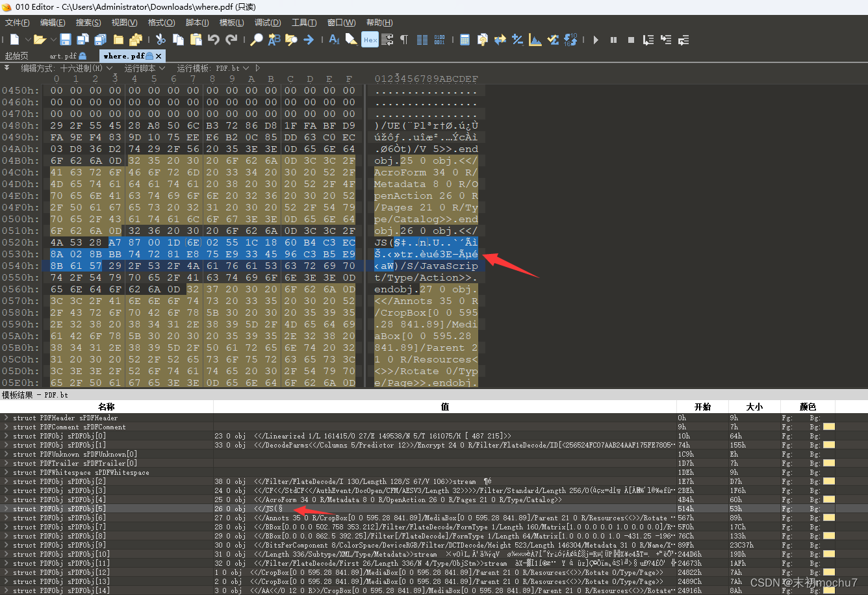Click the 值 column header

445,407
